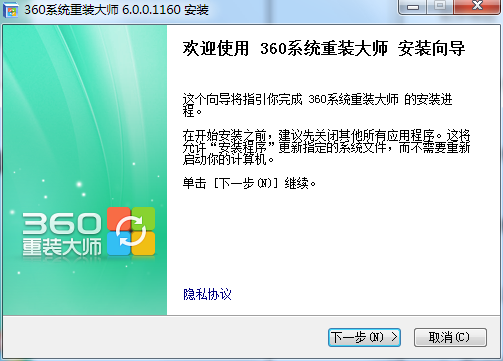
Task: Click the installer icon in title bar
Action: coord(10,10)
